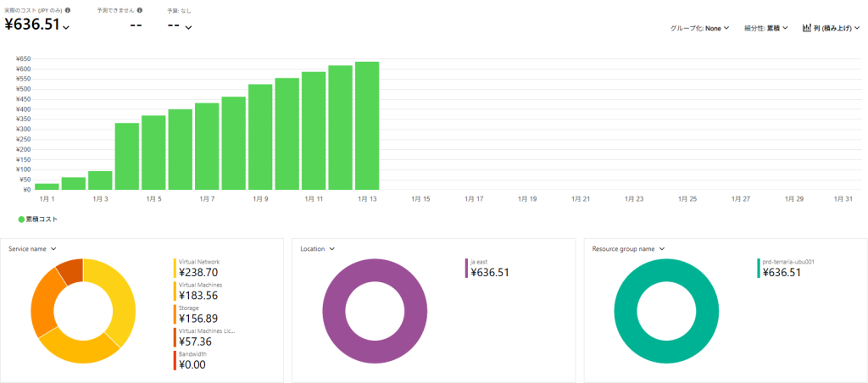
Task: Click the ja east purple color swatch
Action: click(467, 268)
